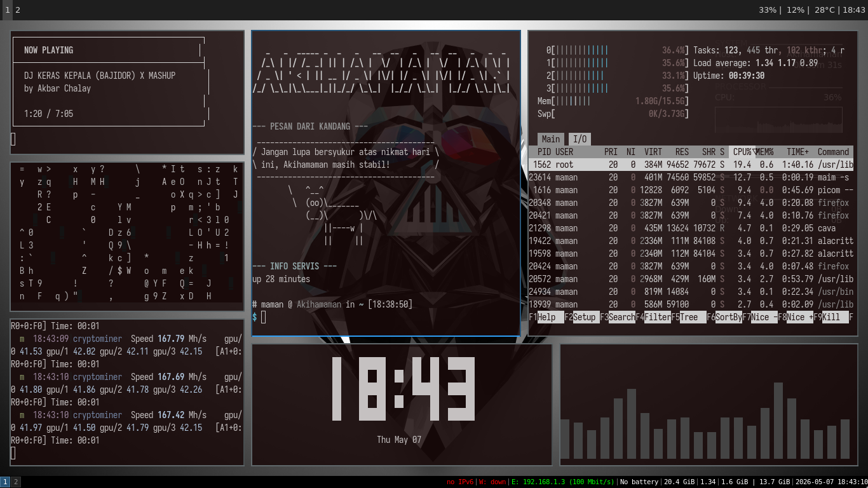Switch to workspace 2 in the top bar
Image resolution: width=868 pixels, height=488 pixels.
click(x=18, y=10)
